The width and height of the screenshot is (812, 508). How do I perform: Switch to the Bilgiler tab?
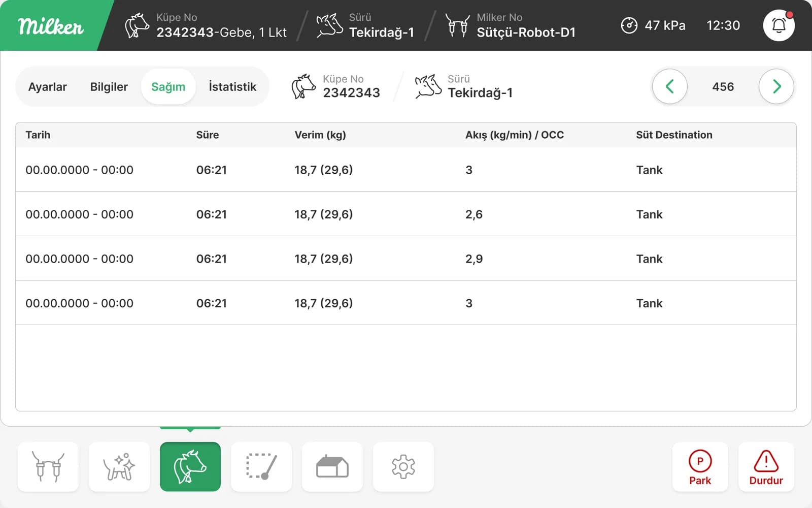click(109, 87)
